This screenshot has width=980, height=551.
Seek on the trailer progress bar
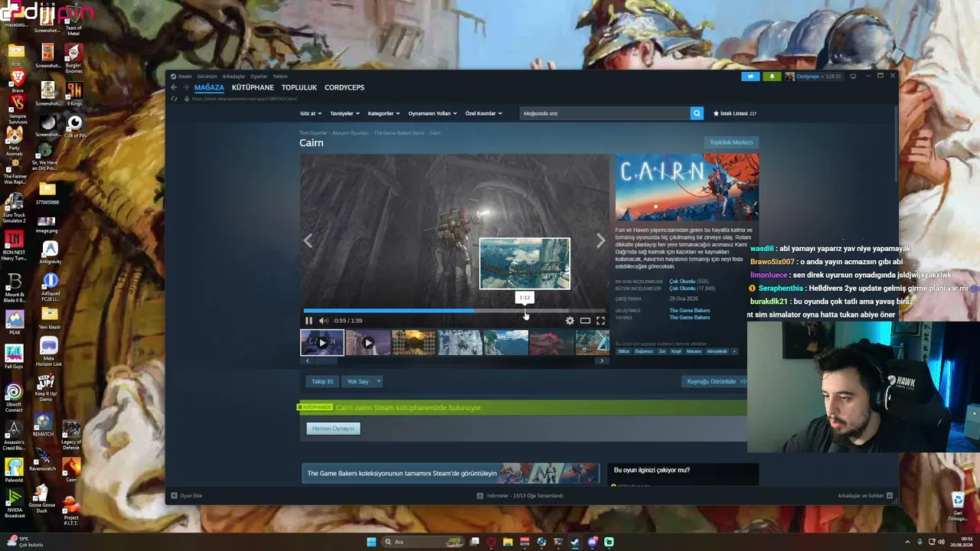(455, 311)
